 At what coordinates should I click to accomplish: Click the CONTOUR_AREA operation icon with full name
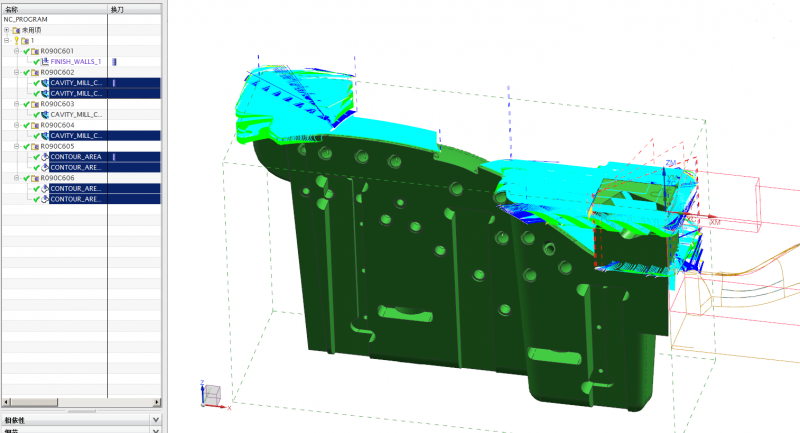pos(45,157)
